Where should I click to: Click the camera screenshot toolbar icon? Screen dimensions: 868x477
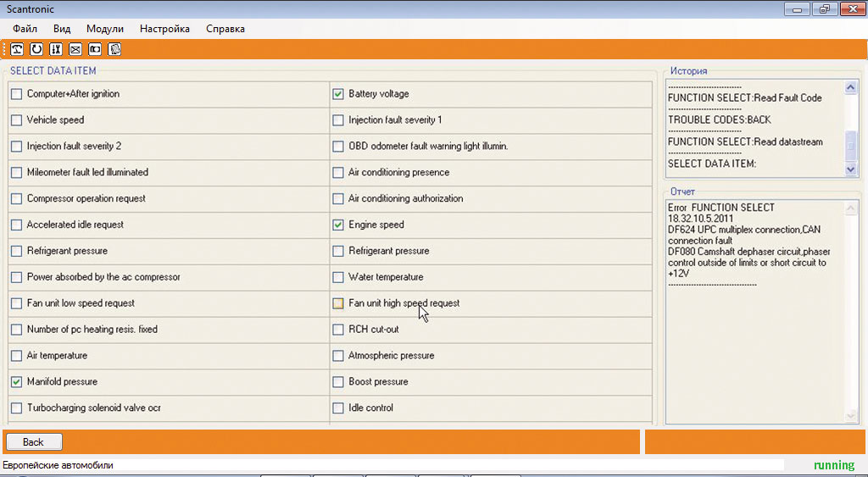coord(95,49)
